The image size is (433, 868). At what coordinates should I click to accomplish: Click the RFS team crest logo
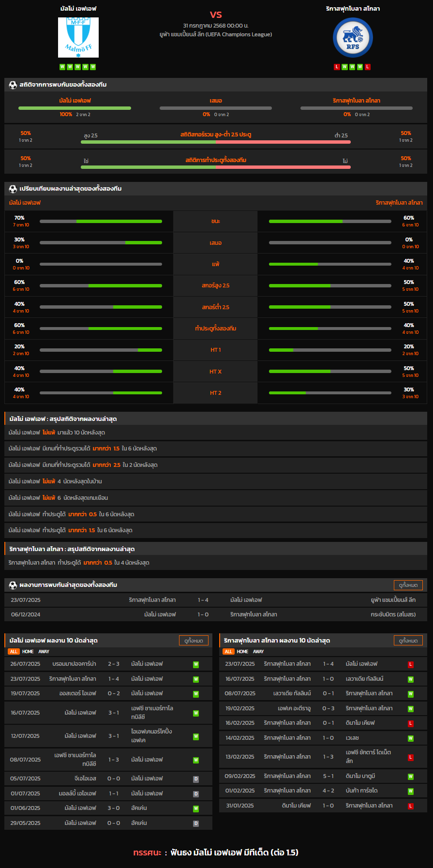pyautogui.click(x=353, y=37)
